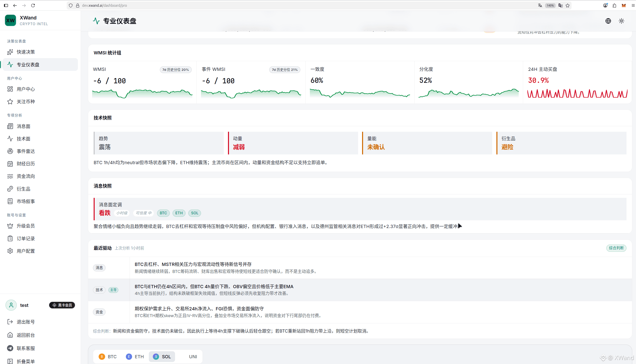Image resolution: width=636 pixels, height=364 pixels.
Task: Click the 趋势 震荡 card
Action: coord(159,143)
